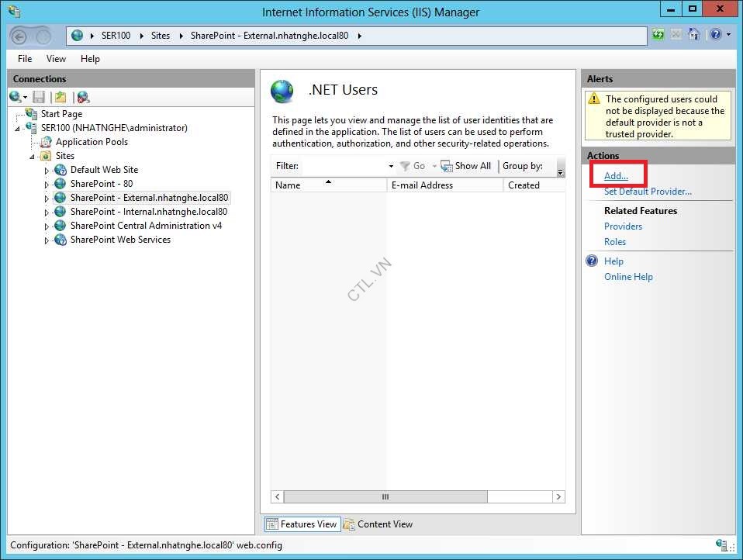Image resolution: width=743 pixels, height=560 pixels.
Task: Click the Back navigation arrow
Action: tap(17, 35)
